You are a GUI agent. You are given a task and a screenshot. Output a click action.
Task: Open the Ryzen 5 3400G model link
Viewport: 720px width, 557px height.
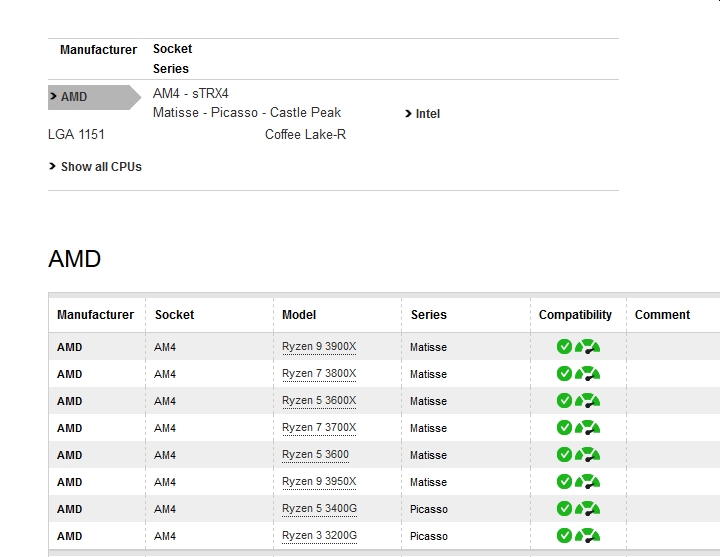(x=320, y=509)
